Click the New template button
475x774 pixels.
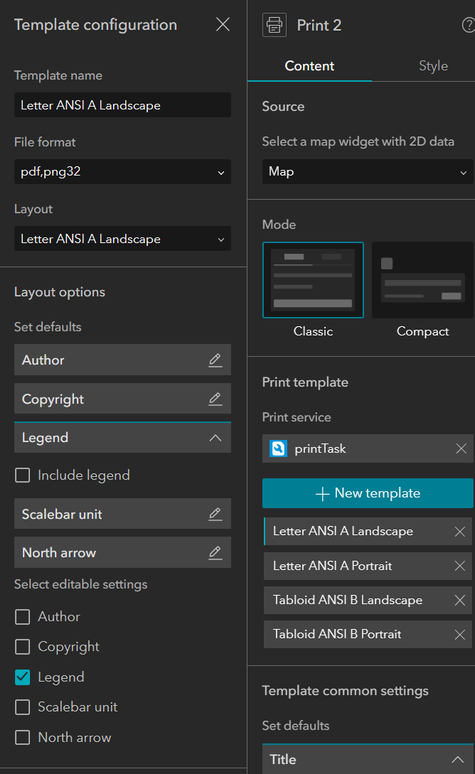(x=367, y=493)
